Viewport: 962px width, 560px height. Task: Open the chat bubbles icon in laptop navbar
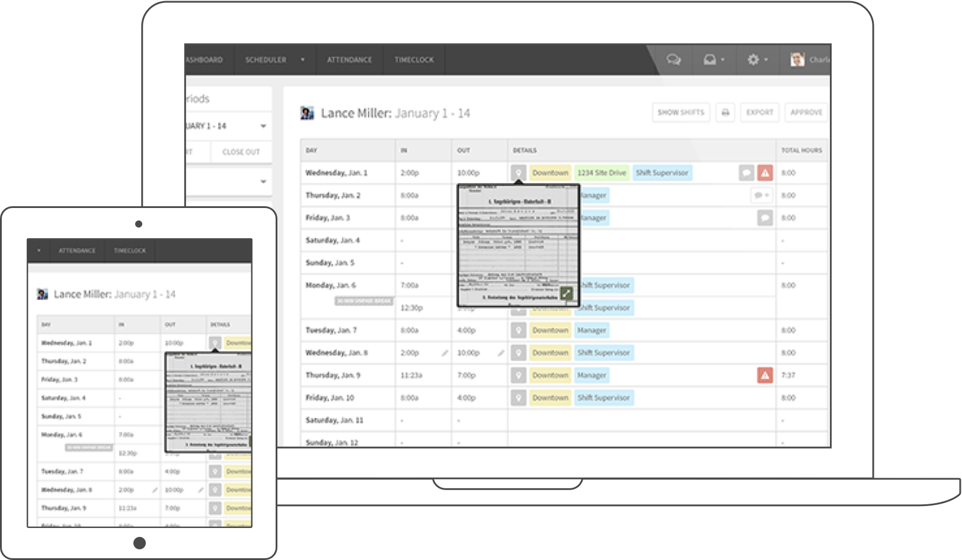tap(673, 59)
